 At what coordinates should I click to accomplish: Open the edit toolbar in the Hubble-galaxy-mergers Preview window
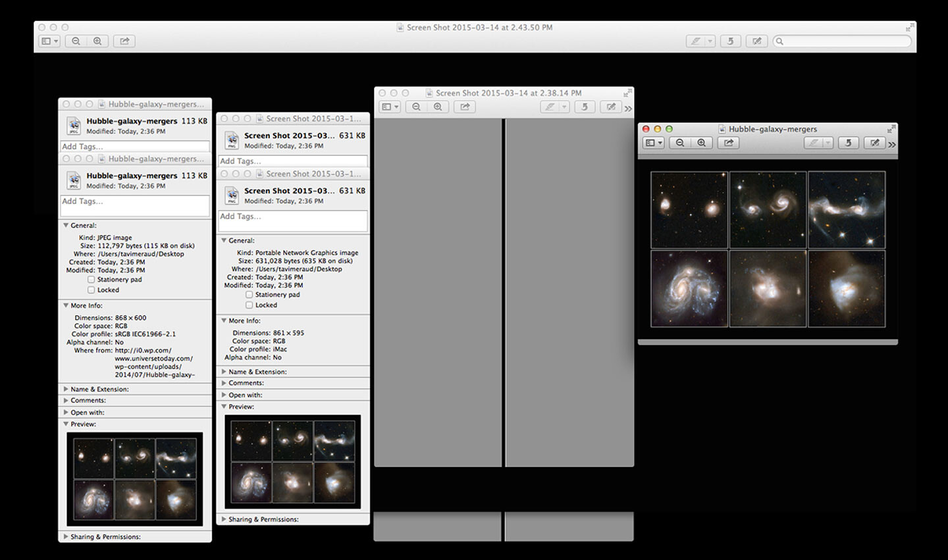coord(875,143)
